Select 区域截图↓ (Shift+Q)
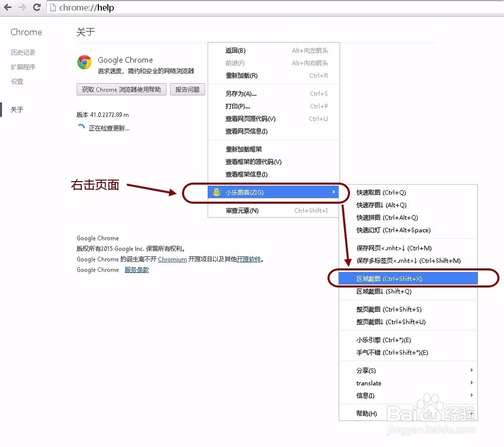Image resolution: width=504 pixels, height=447 pixels. pyautogui.click(x=408, y=291)
